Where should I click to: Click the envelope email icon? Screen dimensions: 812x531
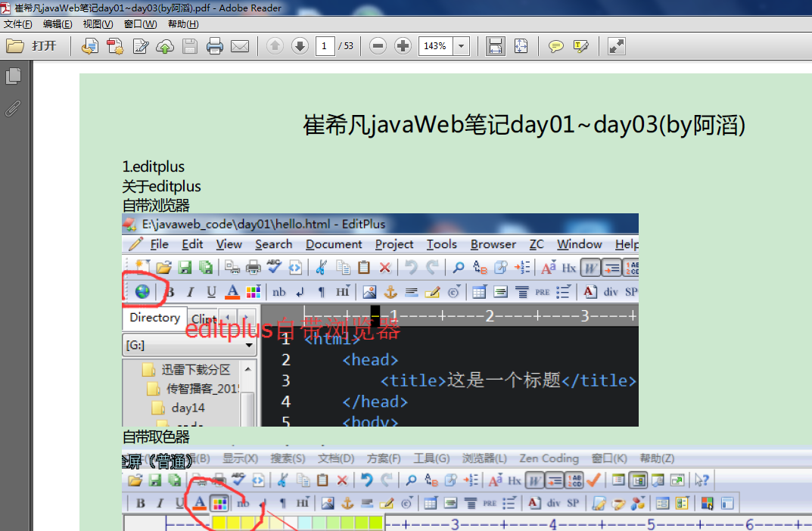239,46
